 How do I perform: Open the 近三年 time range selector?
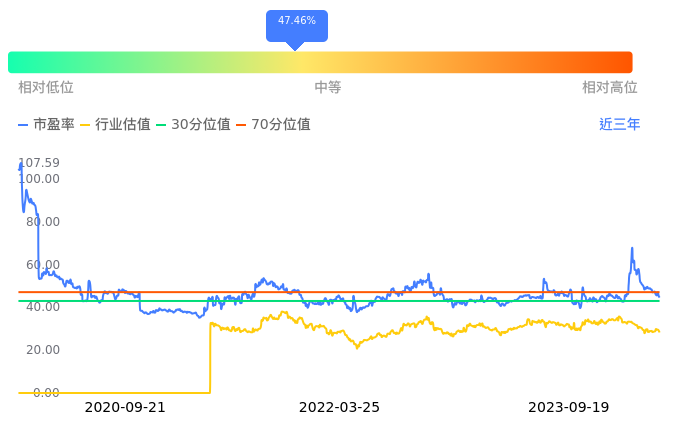[x=619, y=125]
